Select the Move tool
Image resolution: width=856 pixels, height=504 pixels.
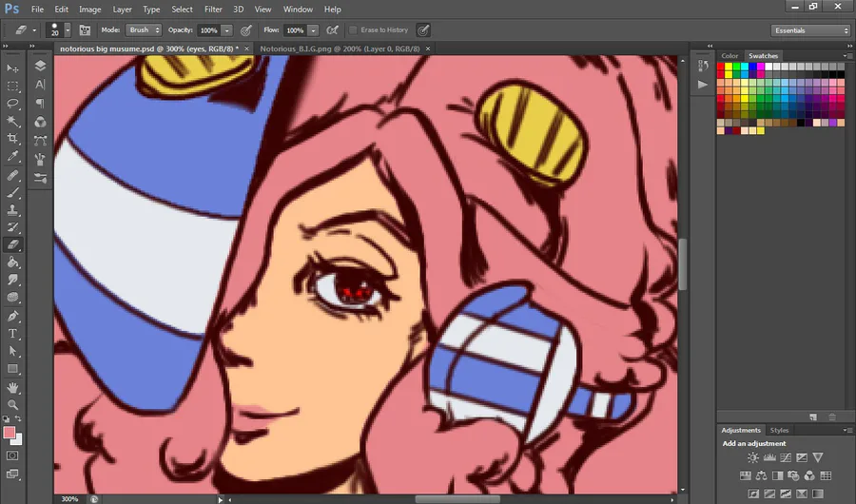[12, 68]
